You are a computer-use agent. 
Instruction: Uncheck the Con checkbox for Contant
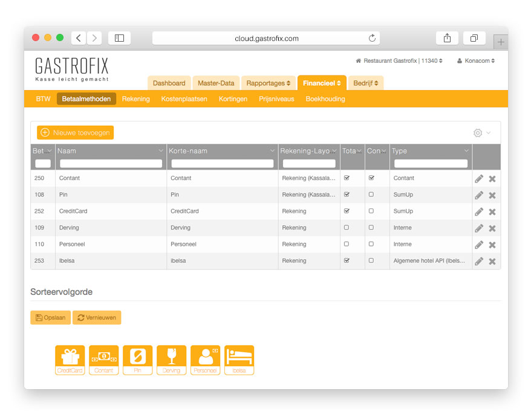click(x=371, y=178)
